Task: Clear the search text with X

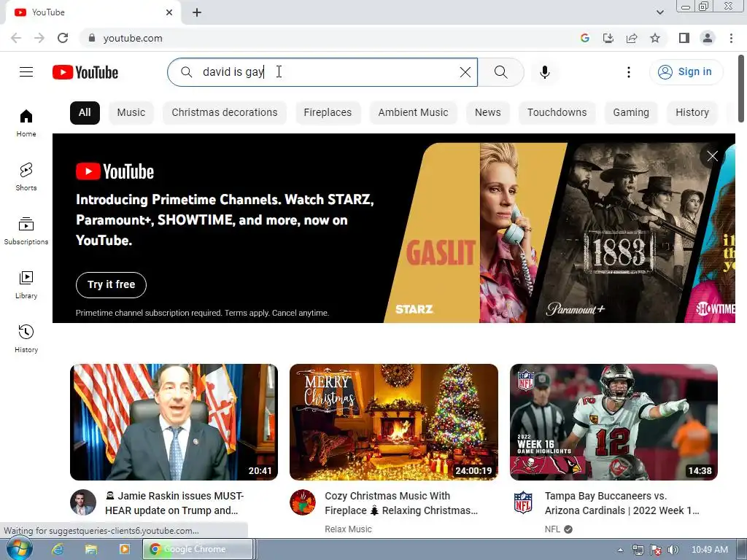Action: pos(465,72)
